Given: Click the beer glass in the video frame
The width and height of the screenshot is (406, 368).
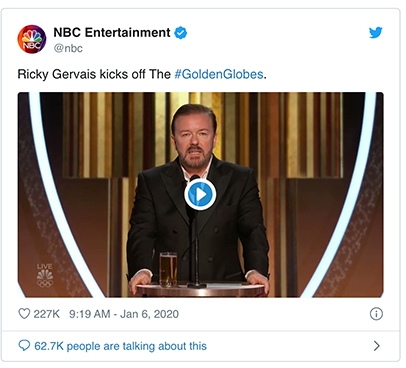Looking at the screenshot, I should 168,270.
